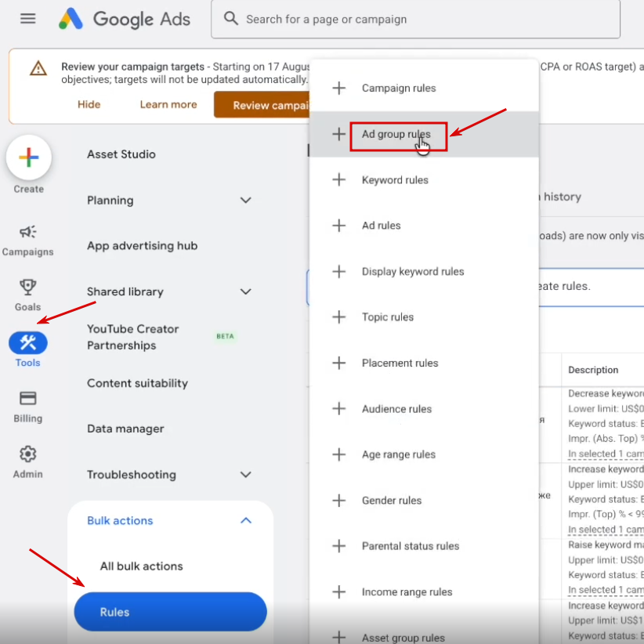Open Data manager
Image resolution: width=644 pixels, height=644 pixels.
tap(125, 429)
